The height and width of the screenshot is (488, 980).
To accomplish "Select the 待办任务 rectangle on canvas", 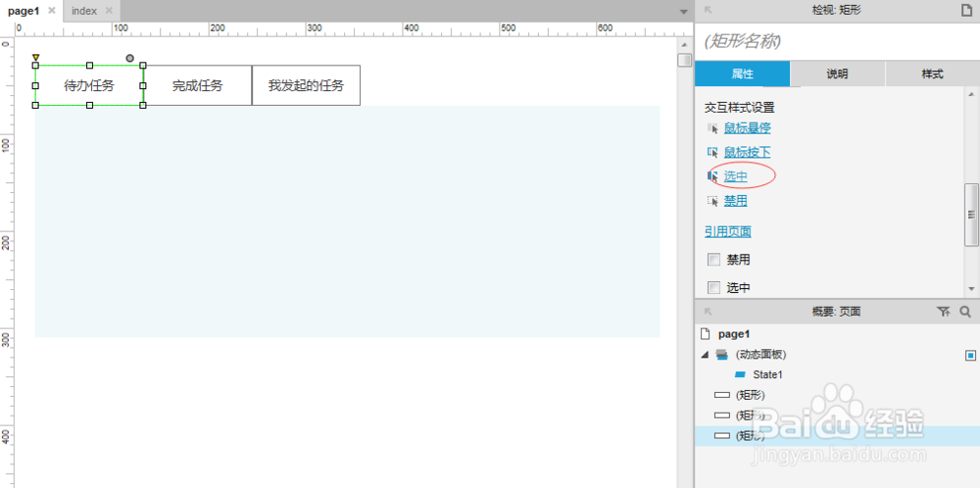I will point(89,85).
